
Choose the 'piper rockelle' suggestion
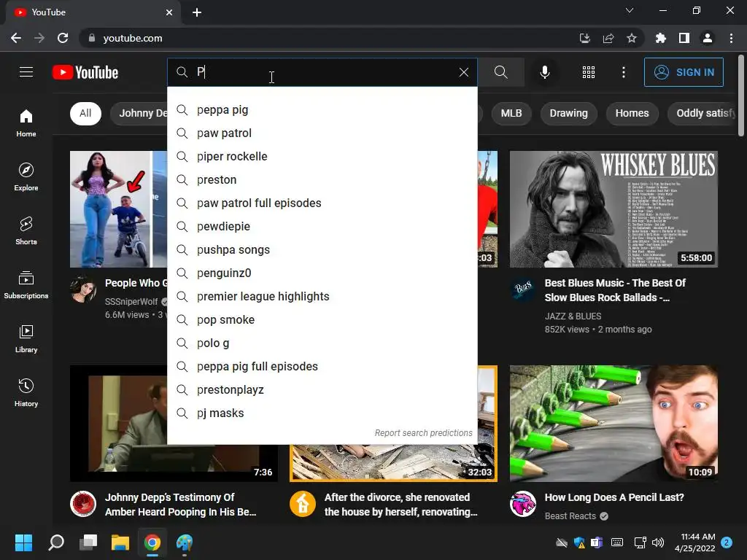(x=322, y=157)
